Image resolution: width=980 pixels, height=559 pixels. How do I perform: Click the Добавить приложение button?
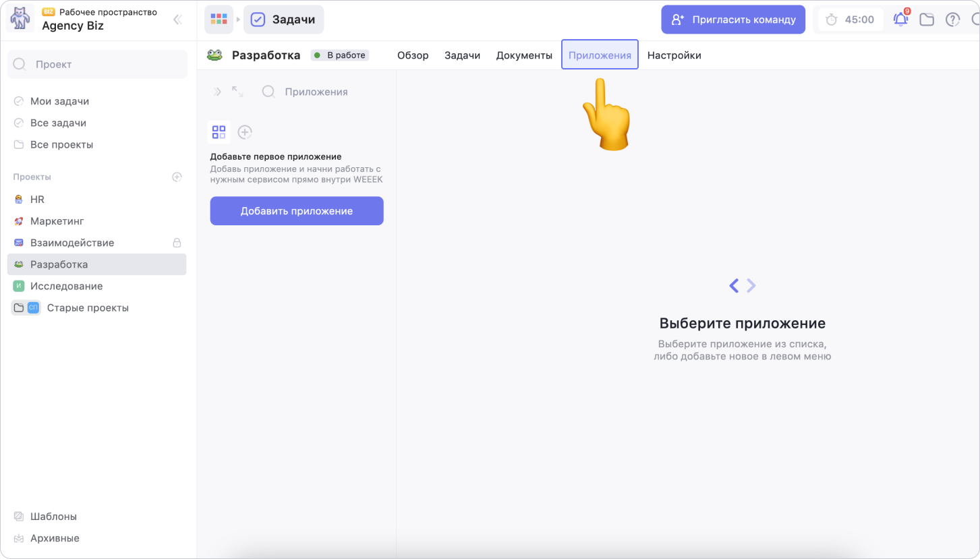click(x=297, y=211)
